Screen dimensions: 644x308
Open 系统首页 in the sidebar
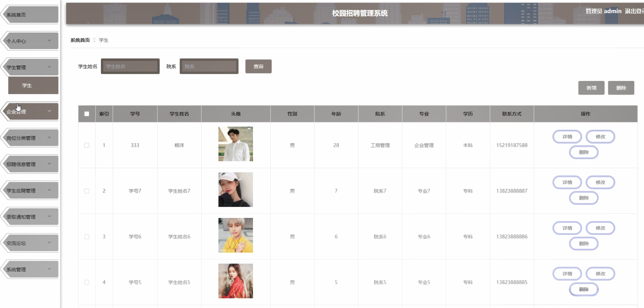tap(30, 15)
